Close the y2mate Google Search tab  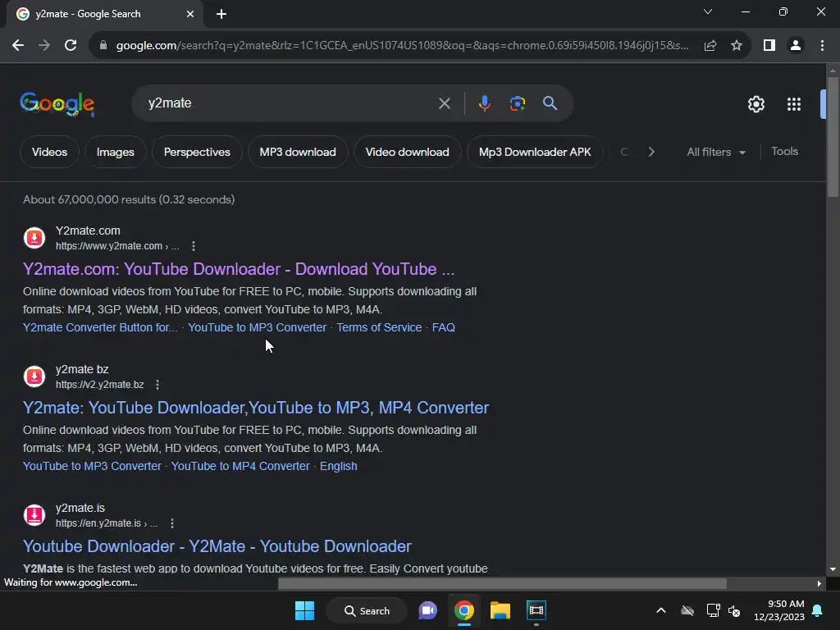tap(190, 14)
